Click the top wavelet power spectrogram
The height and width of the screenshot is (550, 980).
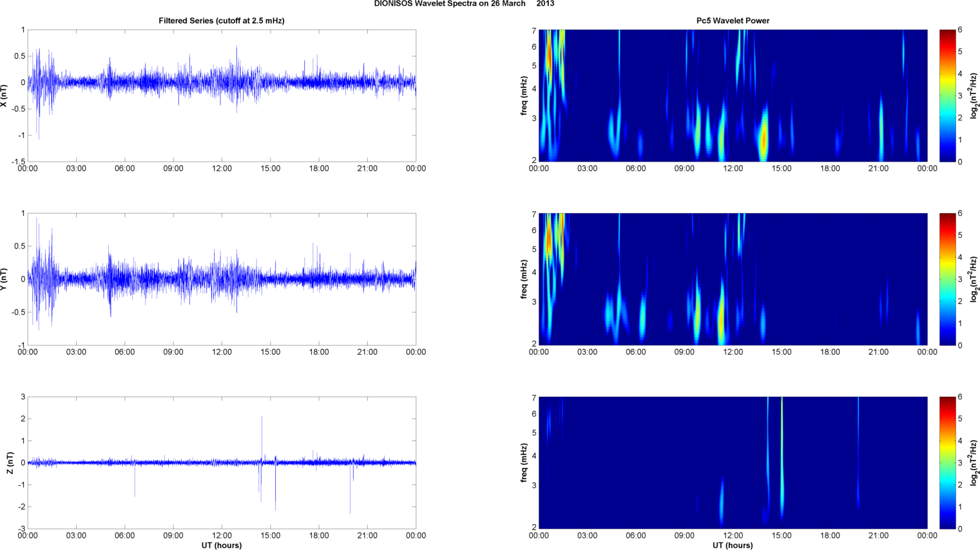[x=733, y=95]
